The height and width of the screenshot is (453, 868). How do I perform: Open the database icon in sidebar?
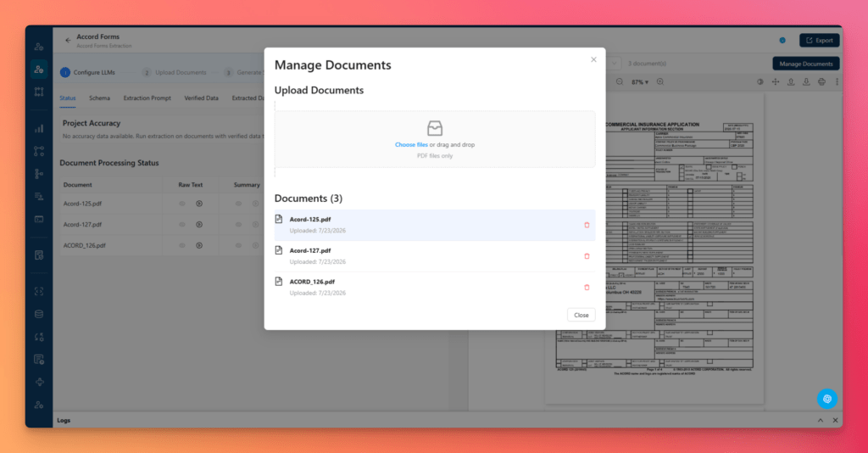point(39,314)
